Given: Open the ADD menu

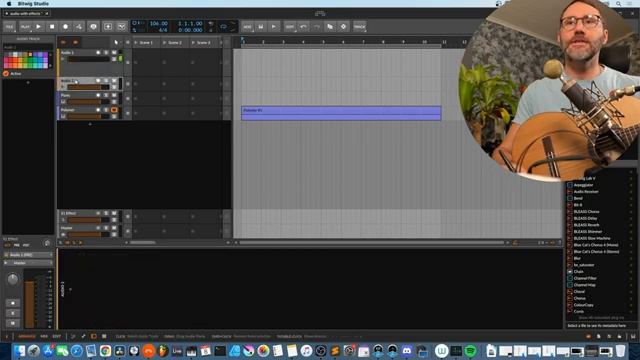Looking at the screenshot, I should point(247,27).
